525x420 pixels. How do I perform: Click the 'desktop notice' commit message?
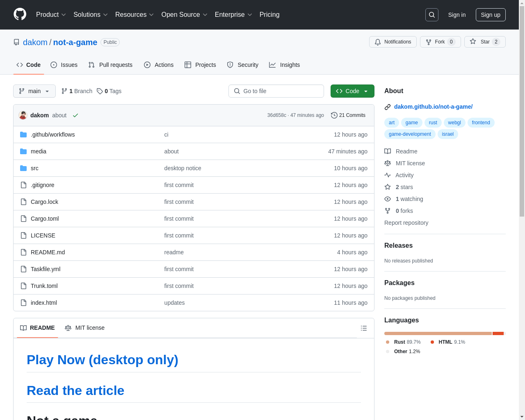point(183,168)
